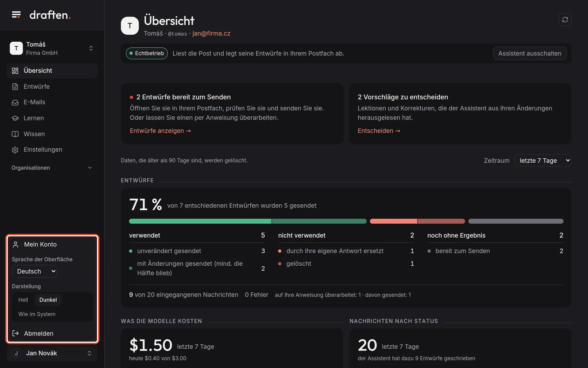
Task: Click the Abmelden logout icon
Action: click(x=15, y=333)
